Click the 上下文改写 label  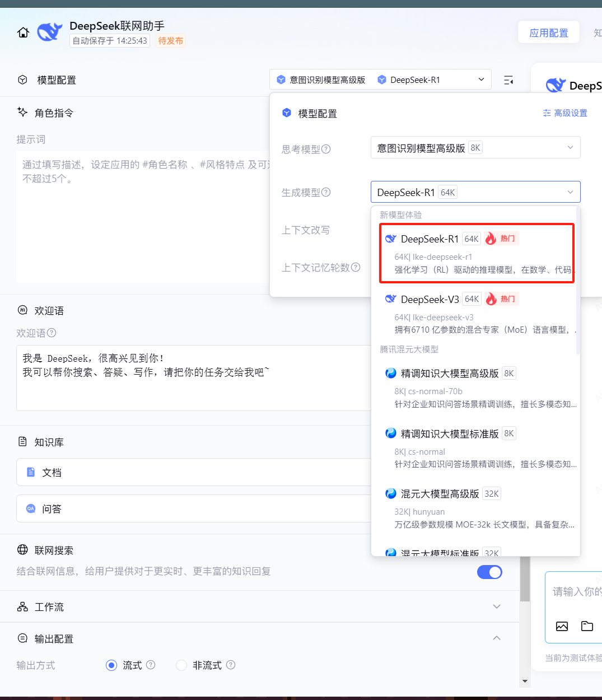(x=306, y=230)
